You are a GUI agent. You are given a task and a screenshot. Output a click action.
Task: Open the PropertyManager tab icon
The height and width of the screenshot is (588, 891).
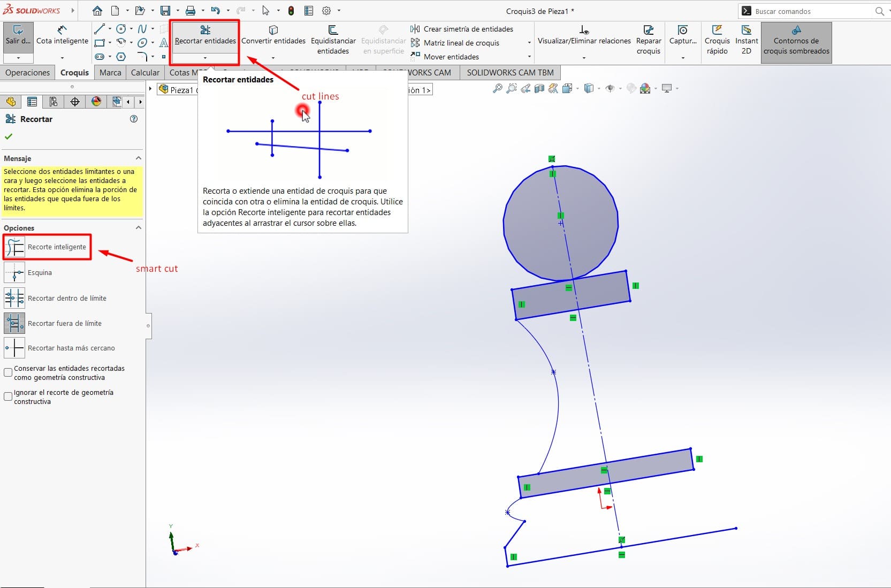tap(32, 102)
